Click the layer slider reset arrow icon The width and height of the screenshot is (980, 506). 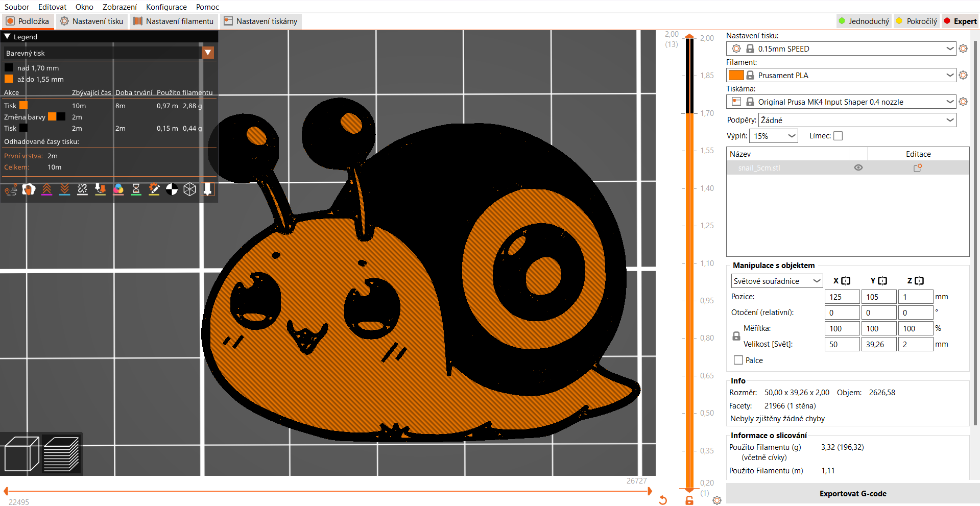663,500
